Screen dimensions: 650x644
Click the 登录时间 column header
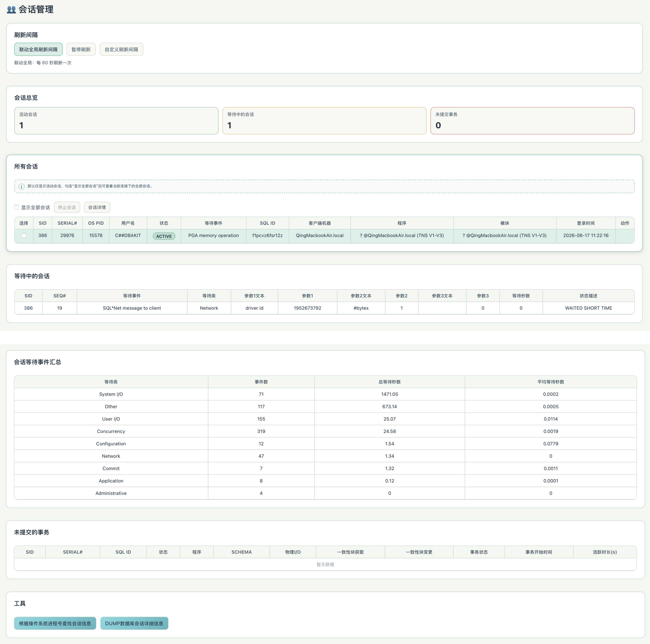click(x=586, y=223)
